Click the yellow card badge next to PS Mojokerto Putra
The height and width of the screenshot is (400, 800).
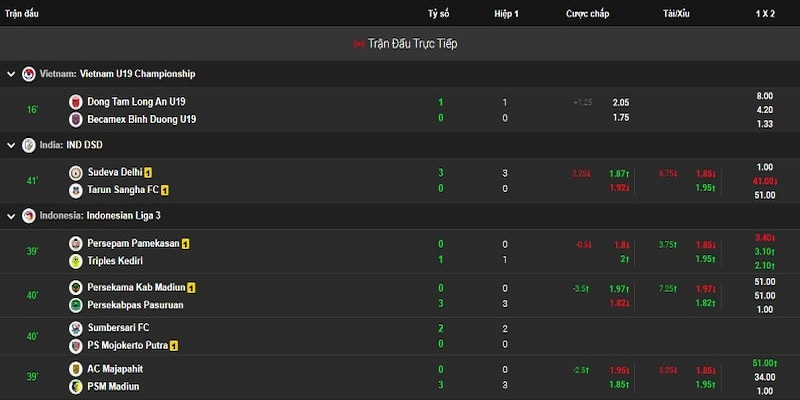(x=173, y=346)
